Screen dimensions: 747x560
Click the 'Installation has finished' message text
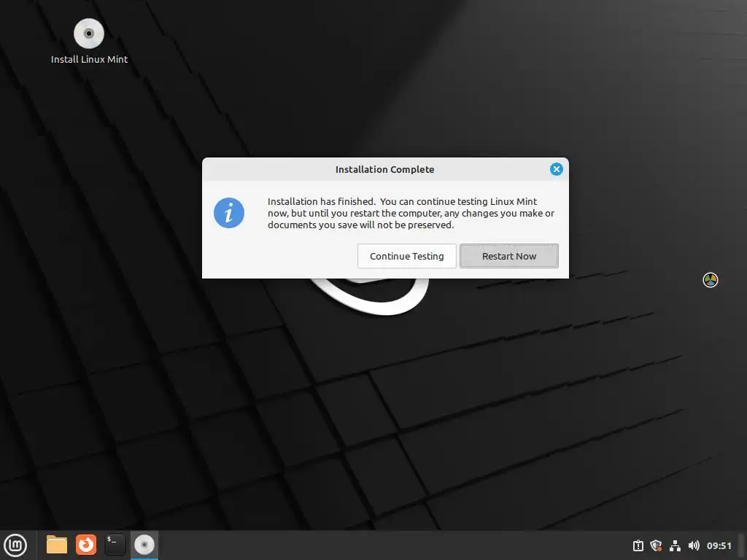411,214
